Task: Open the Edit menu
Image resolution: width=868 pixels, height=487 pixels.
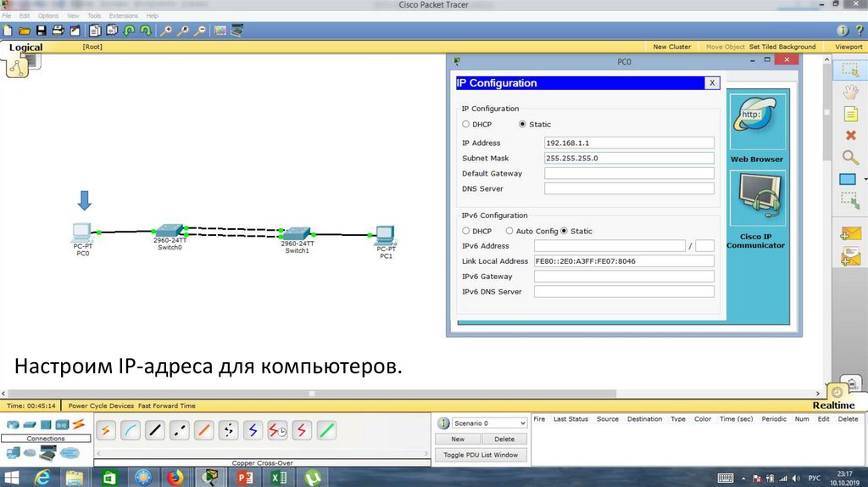Action: 25,15
